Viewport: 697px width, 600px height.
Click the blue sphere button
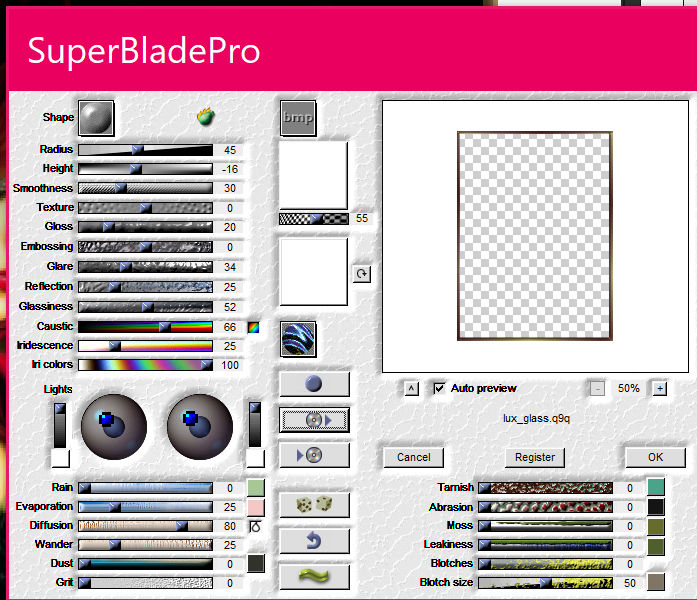[x=314, y=384]
